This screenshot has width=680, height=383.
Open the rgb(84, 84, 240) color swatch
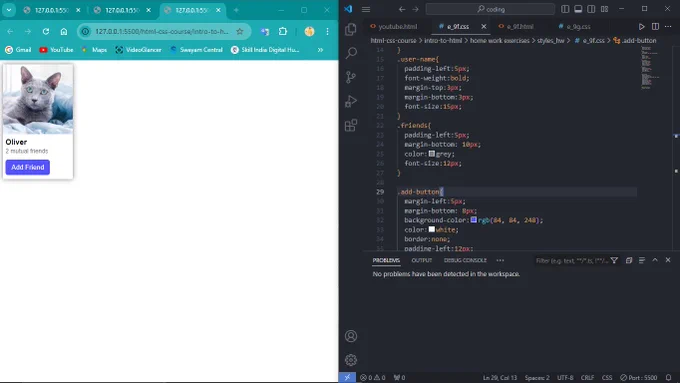coord(474,220)
